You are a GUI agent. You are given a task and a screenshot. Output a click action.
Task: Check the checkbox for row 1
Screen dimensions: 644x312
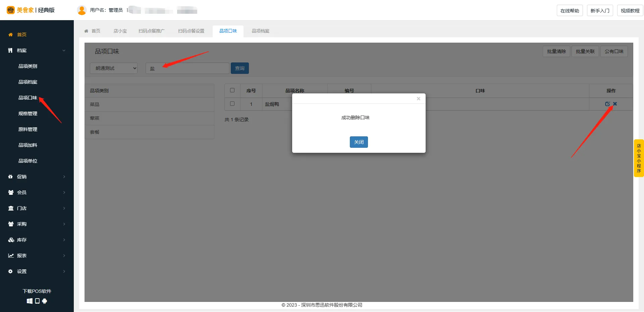pyautogui.click(x=232, y=104)
